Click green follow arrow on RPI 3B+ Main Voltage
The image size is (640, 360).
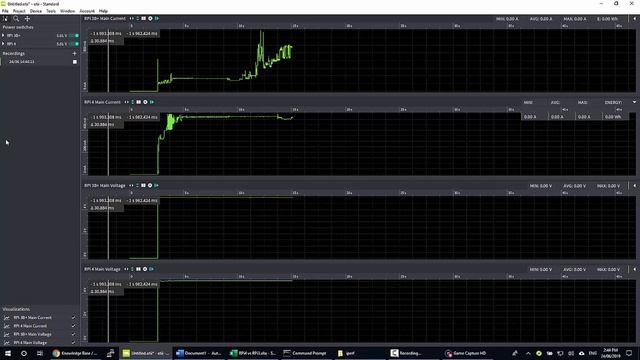pyautogui.click(x=156, y=185)
